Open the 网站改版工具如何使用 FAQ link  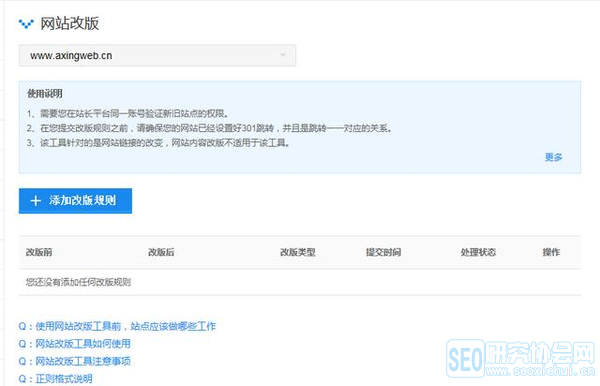[75, 344]
